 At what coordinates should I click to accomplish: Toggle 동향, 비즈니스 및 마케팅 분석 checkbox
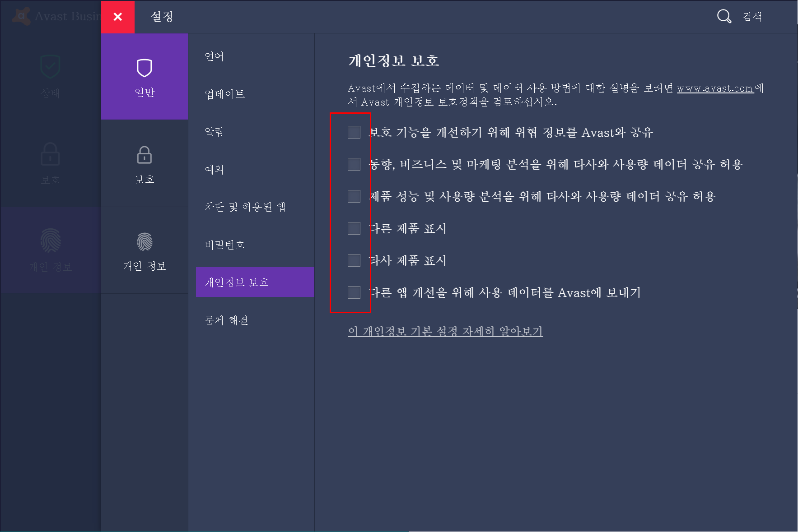354,164
